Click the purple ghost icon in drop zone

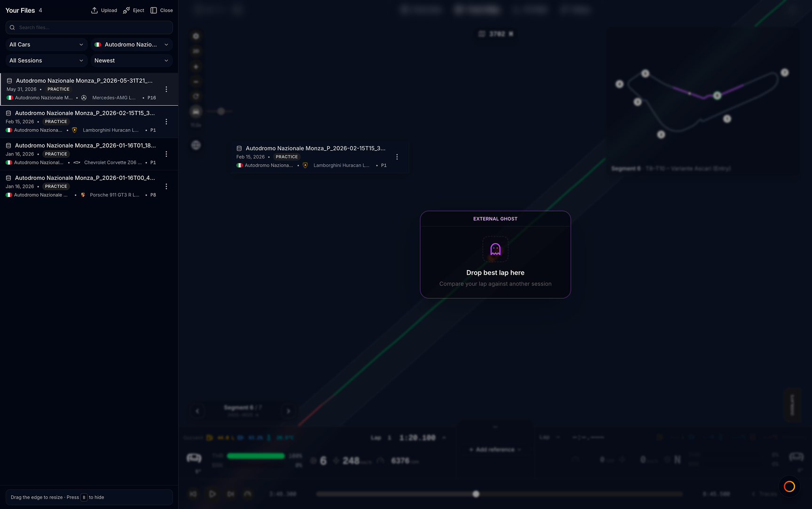[495, 249]
